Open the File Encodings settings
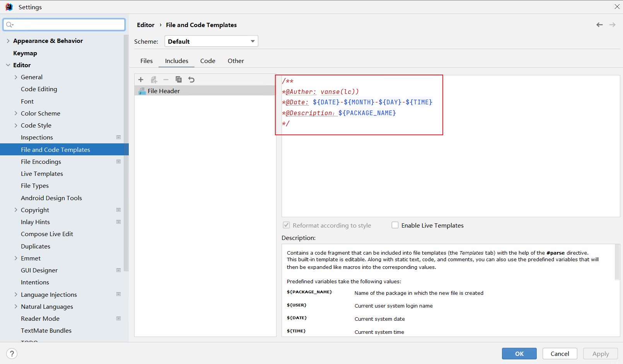Viewport: 623px width, 364px height. [x=41, y=162]
